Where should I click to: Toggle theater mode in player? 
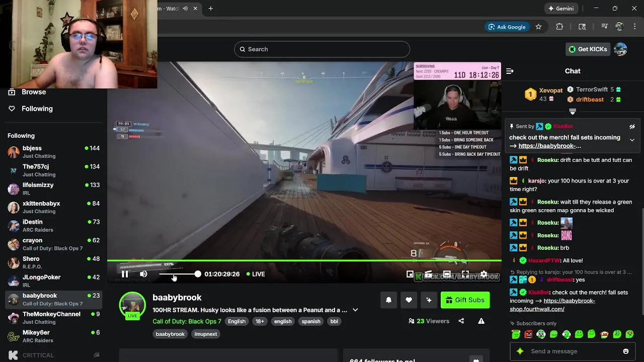click(x=447, y=274)
